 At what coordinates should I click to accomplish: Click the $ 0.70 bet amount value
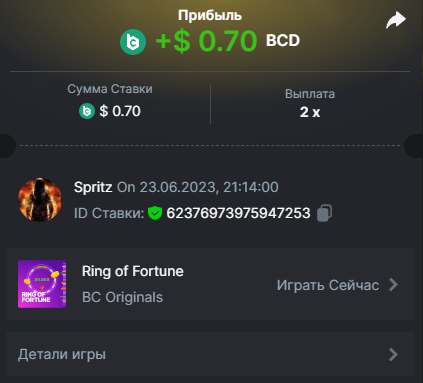click(120, 111)
